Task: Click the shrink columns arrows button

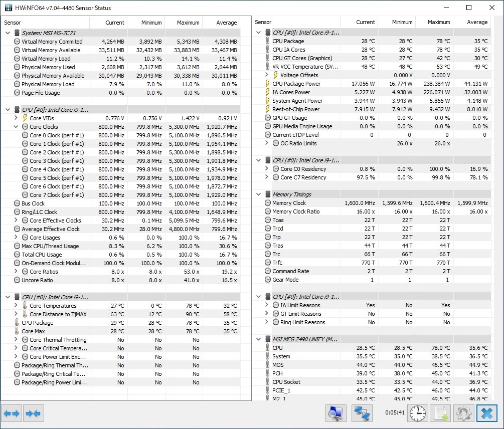Action: pyautogui.click(x=33, y=413)
